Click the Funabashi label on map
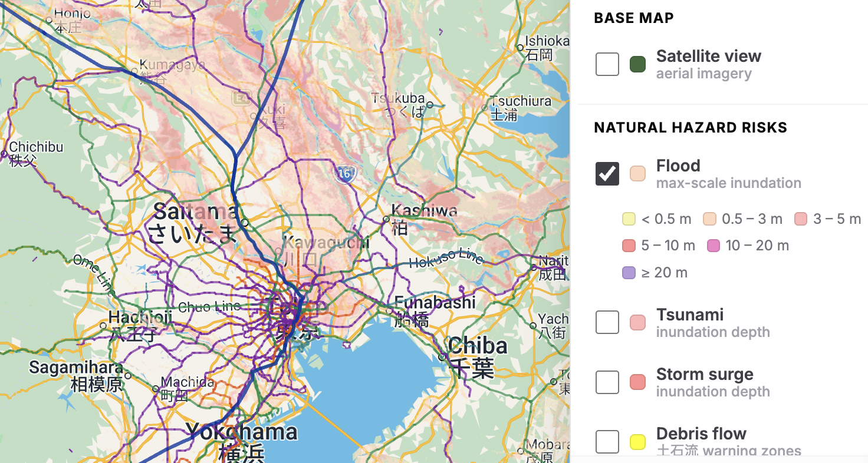The width and height of the screenshot is (868, 463). [x=435, y=310]
